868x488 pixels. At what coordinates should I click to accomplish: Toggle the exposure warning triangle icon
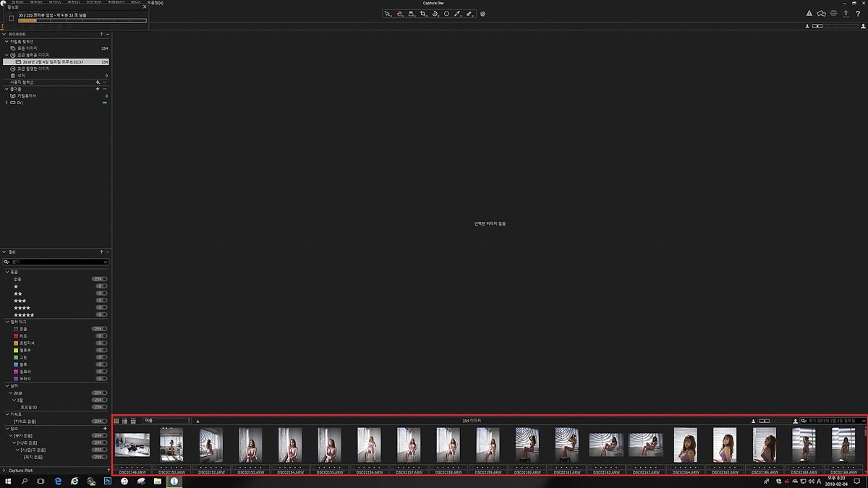pos(809,14)
